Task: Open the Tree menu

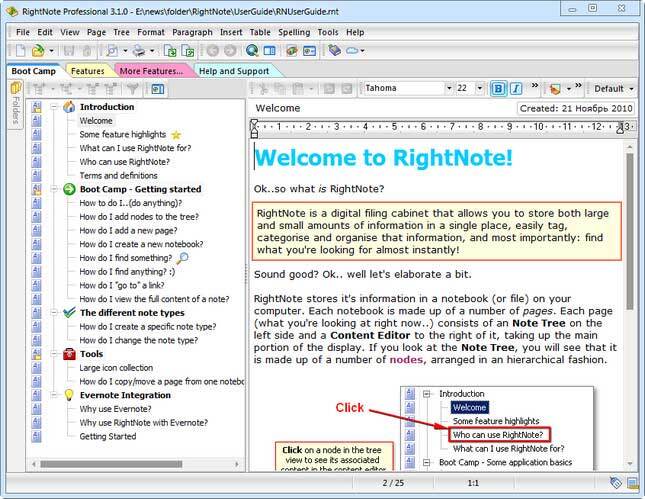Action: (x=121, y=32)
